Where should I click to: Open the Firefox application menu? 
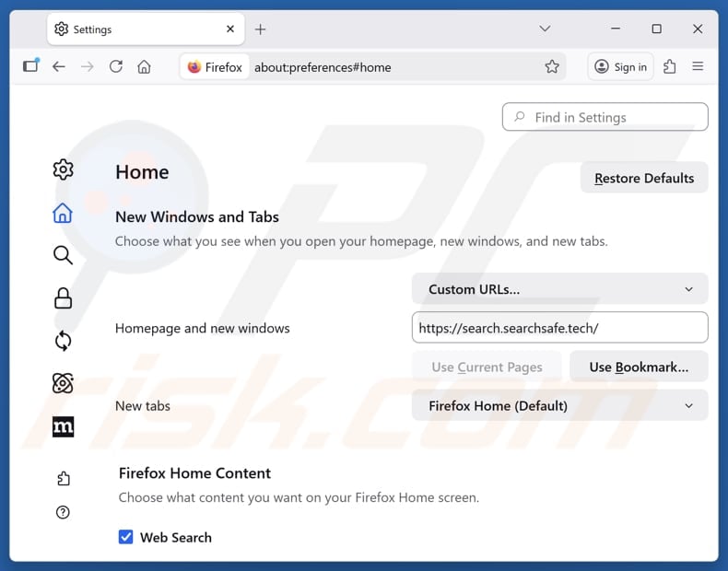click(x=698, y=66)
